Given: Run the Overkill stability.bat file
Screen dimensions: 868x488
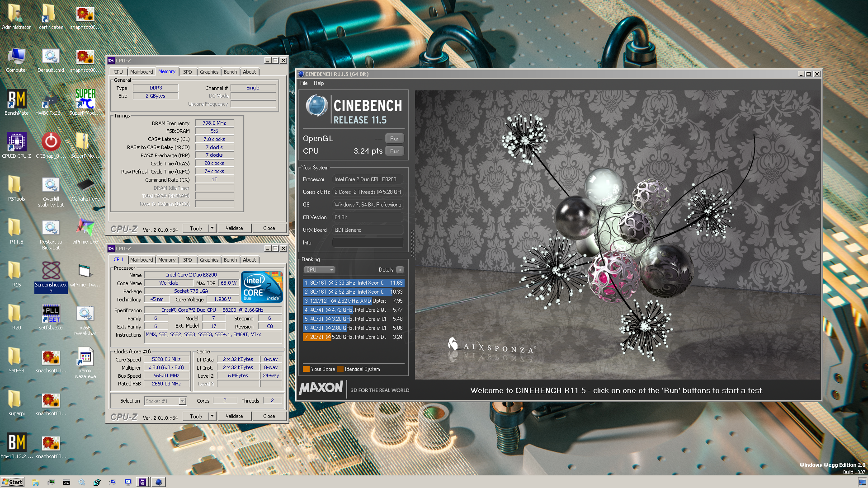Looking at the screenshot, I should click(x=51, y=192).
